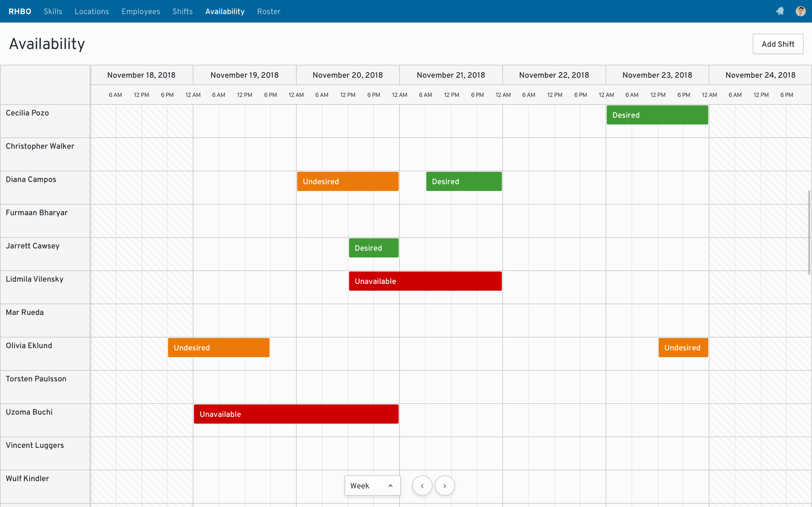Viewport: 812px width, 507px height.
Task: Select Uzoma Buchi's Unavailable block
Action: (x=296, y=414)
